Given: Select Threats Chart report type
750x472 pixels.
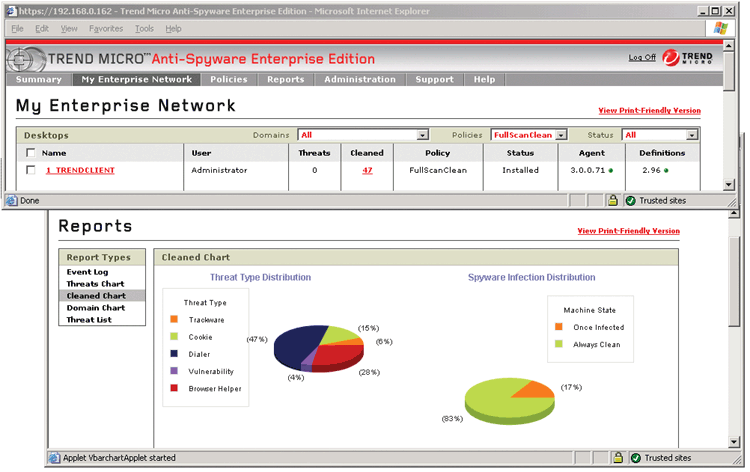Looking at the screenshot, I should pos(96,284).
